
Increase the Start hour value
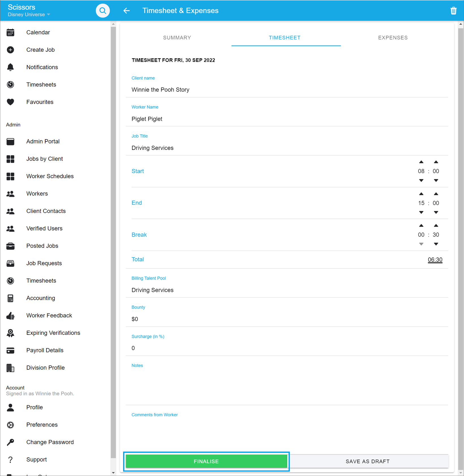[x=421, y=162]
